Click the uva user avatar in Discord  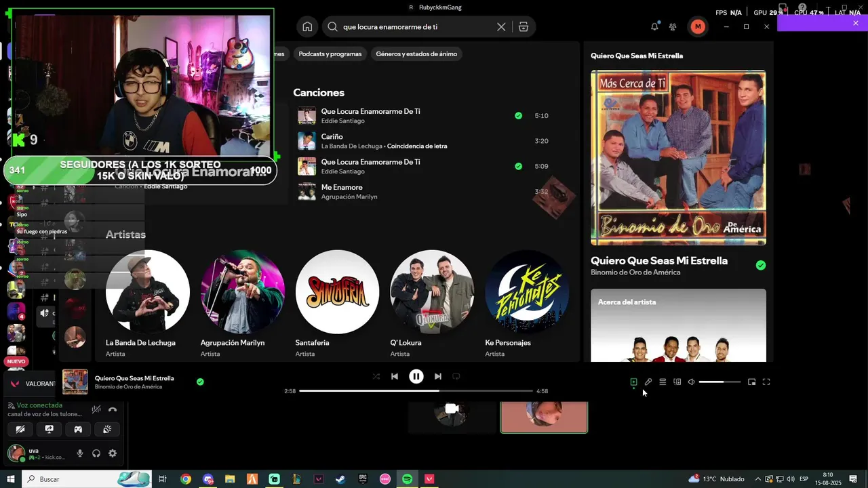pos(16,453)
